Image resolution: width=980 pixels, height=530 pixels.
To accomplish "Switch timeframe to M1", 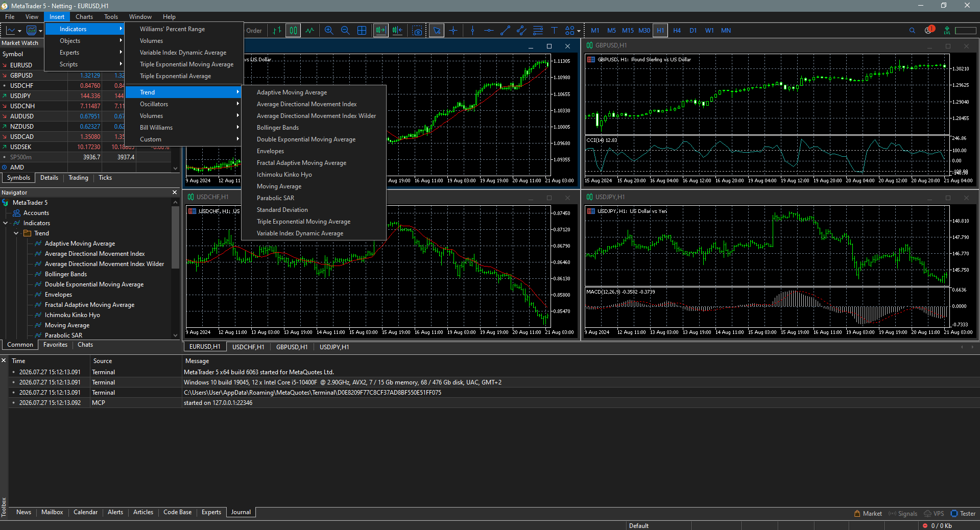I will point(595,31).
